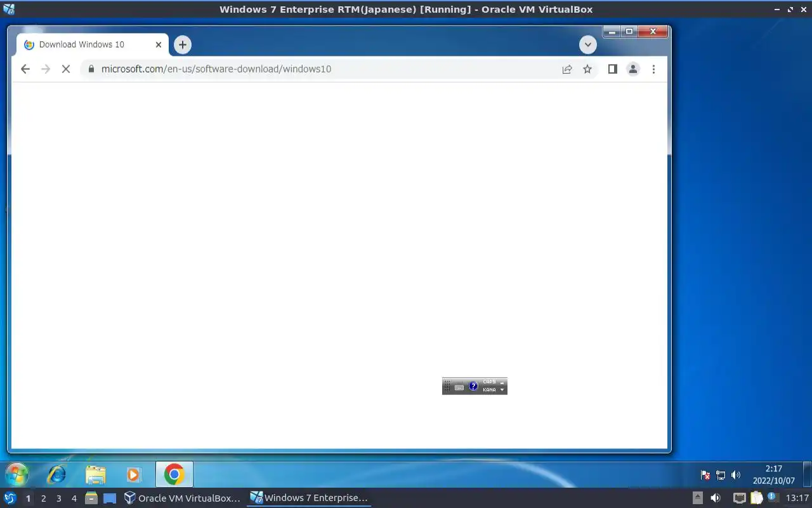
Task: Expand Chrome's tab search chevron
Action: point(588,44)
